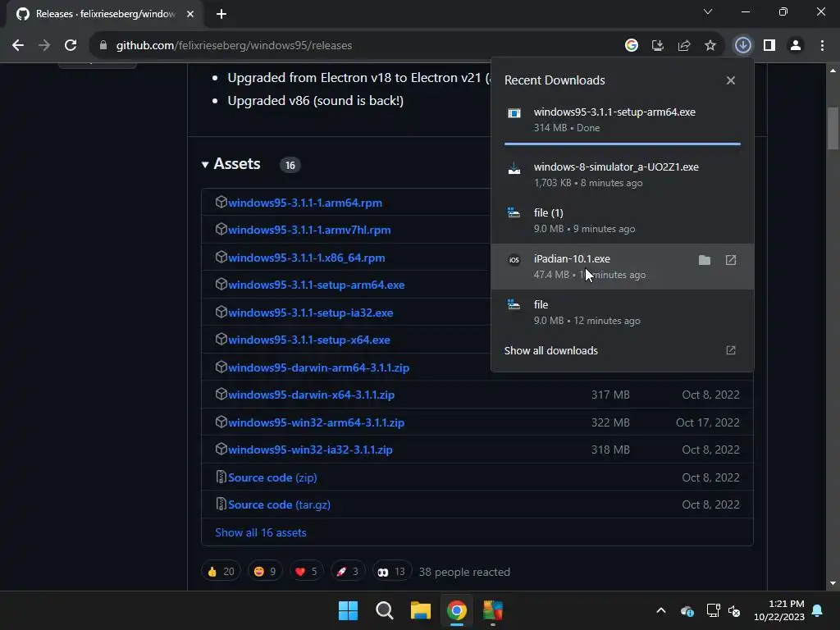Image resolution: width=840 pixels, height=630 pixels.
Task: Click the laugh reaction with 9
Action: click(265, 572)
